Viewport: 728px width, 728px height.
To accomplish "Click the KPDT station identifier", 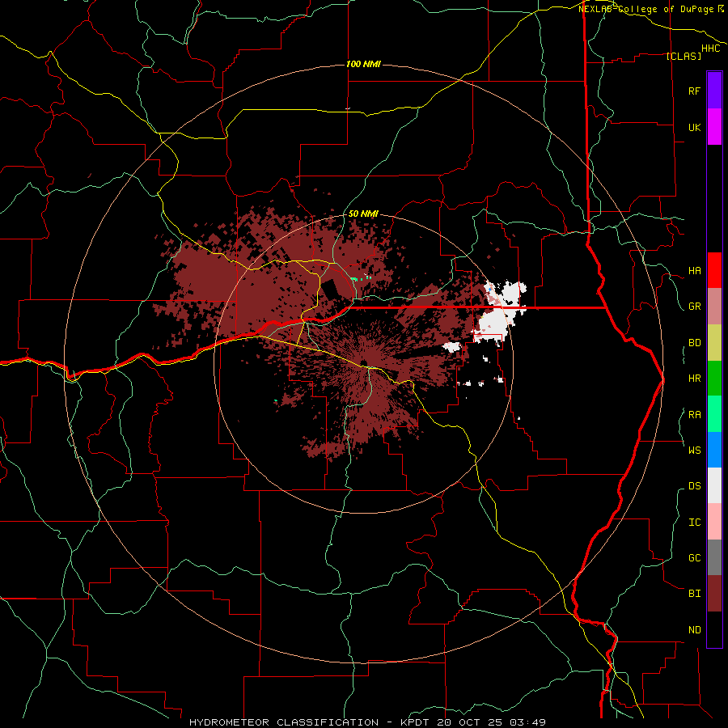I will [x=415, y=722].
